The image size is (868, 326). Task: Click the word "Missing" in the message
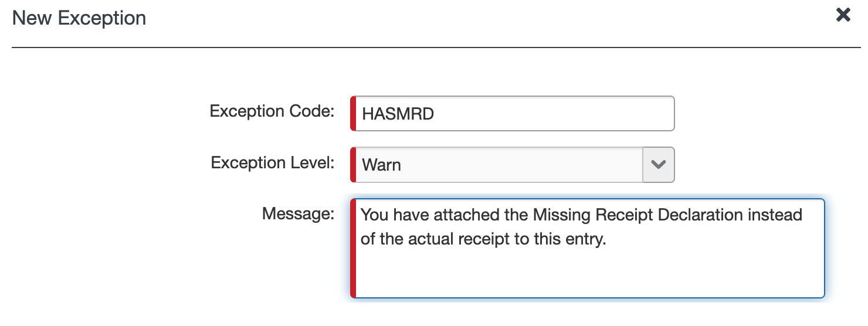click(561, 215)
